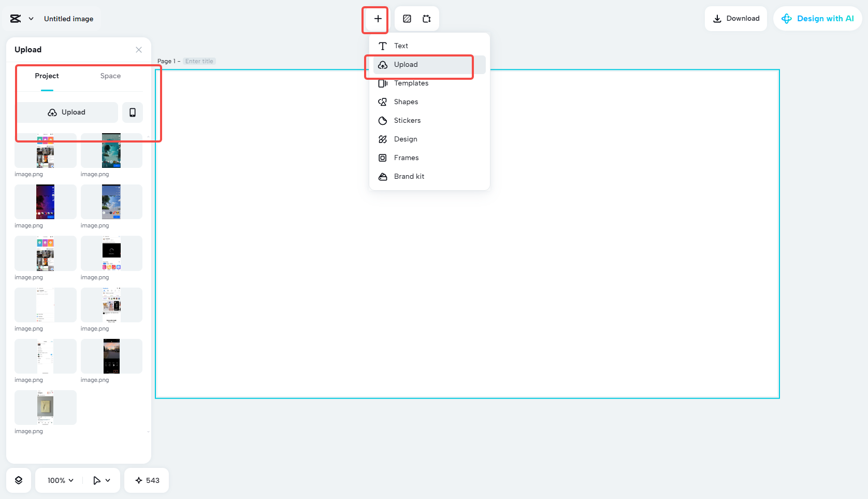
Task: Click the resize canvas icon
Action: click(x=427, y=18)
